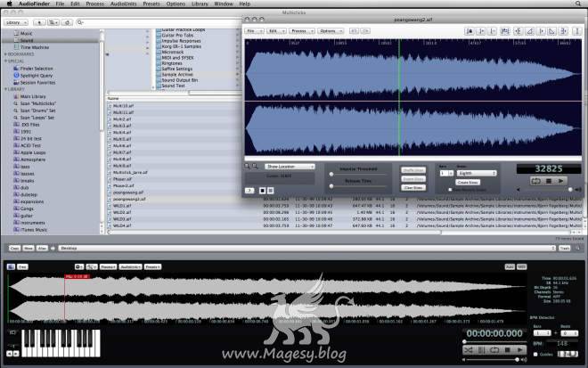The image size is (588, 368).
Task: Click the black square color icon
Action: tap(263, 191)
